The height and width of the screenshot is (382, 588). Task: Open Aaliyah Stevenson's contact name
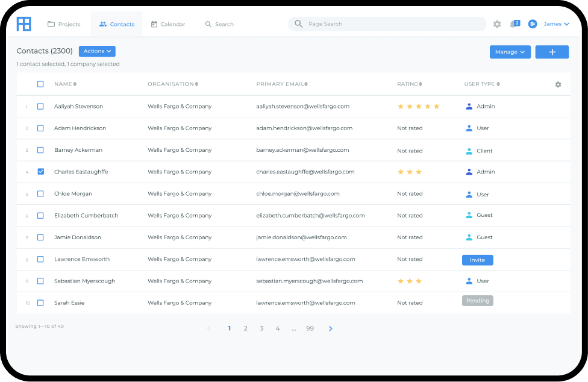click(78, 107)
